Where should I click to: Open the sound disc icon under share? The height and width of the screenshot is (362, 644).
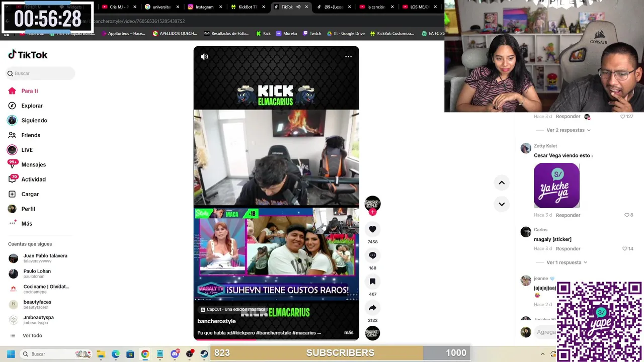(x=372, y=333)
